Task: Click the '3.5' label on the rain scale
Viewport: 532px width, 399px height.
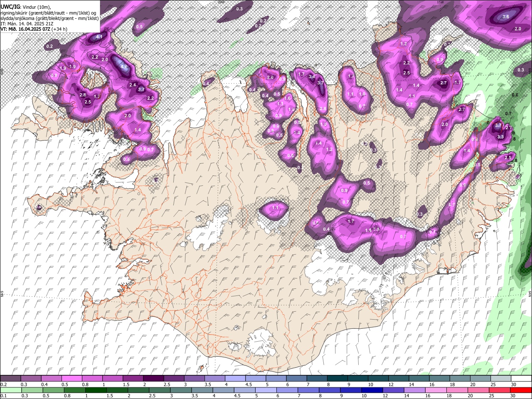Action: pos(195,396)
